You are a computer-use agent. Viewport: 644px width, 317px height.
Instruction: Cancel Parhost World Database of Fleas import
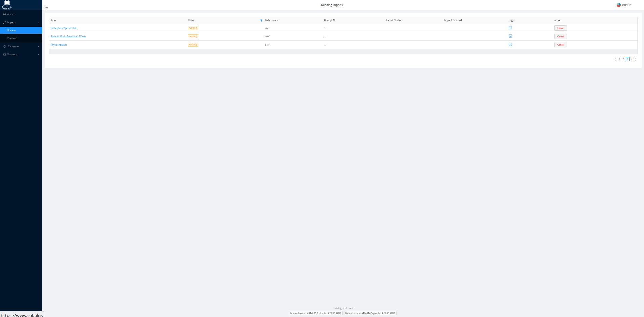point(560,36)
